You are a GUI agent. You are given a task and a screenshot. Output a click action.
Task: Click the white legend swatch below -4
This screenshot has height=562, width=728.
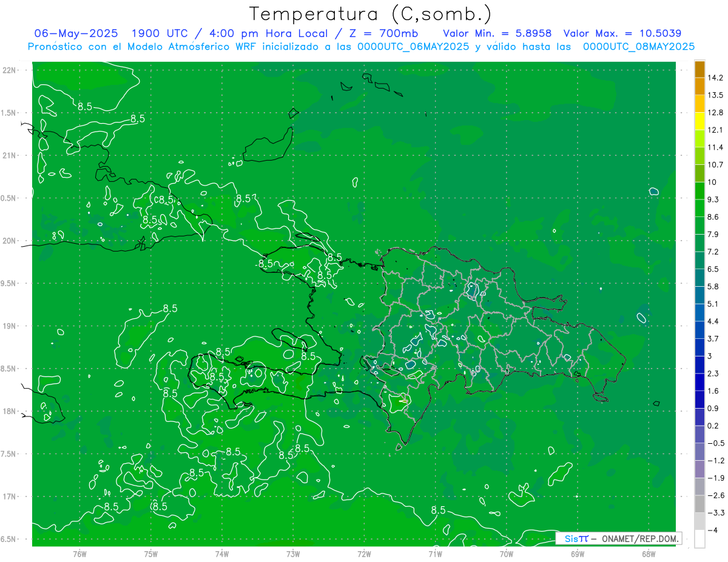pos(699,539)
